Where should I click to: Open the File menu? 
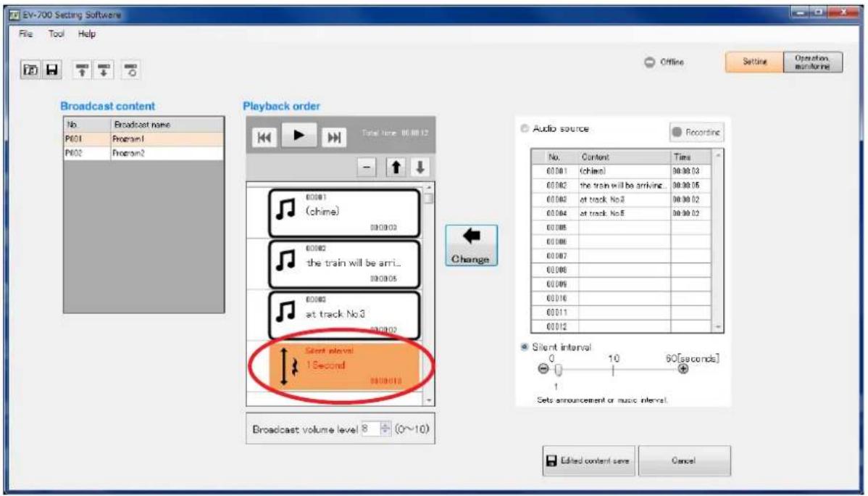(25, 34)
